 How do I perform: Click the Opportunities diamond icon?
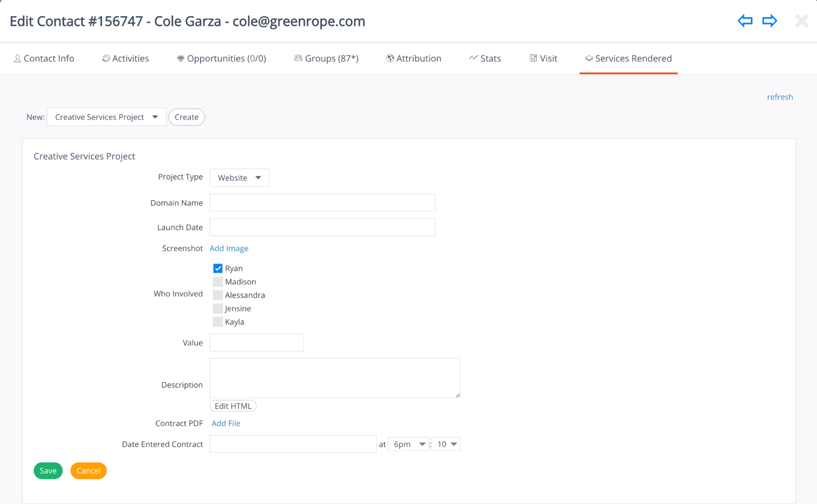click(180, 58)
